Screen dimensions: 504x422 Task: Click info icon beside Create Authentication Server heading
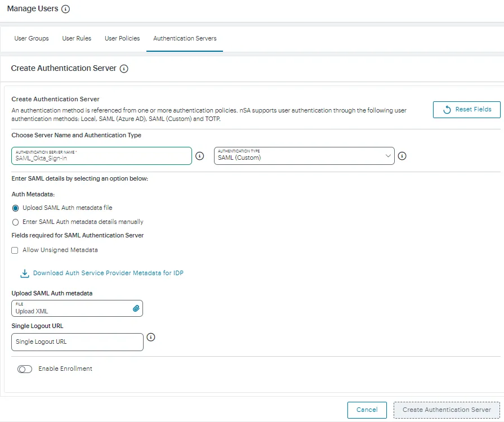coord(124,69)
